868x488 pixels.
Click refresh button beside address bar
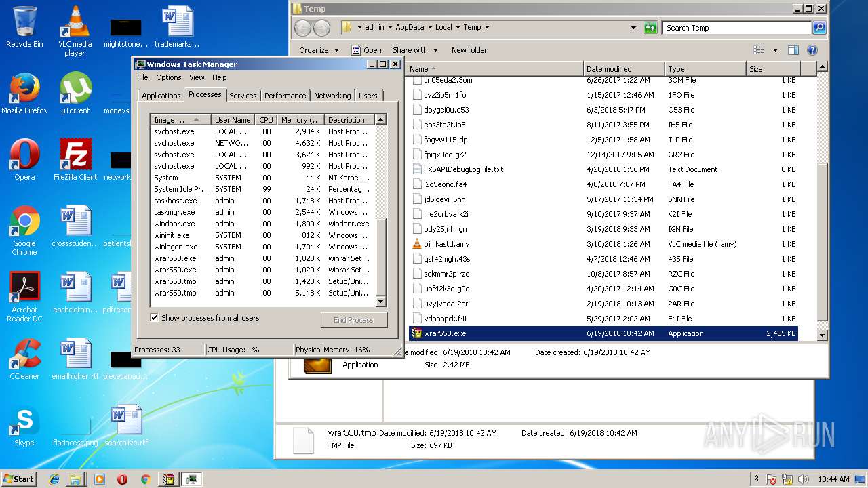(x=650, y=28)
